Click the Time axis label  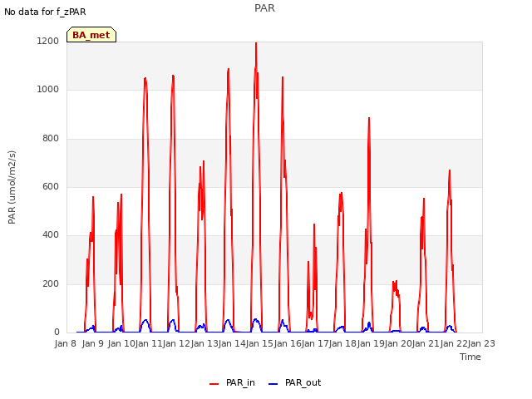pos(470,357)
